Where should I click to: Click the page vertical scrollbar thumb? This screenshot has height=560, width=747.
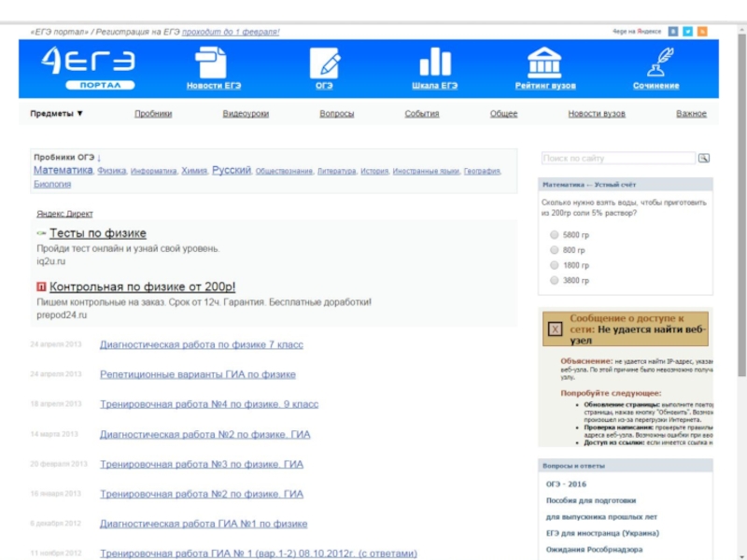pyautogui.click(x=741, y=204)
